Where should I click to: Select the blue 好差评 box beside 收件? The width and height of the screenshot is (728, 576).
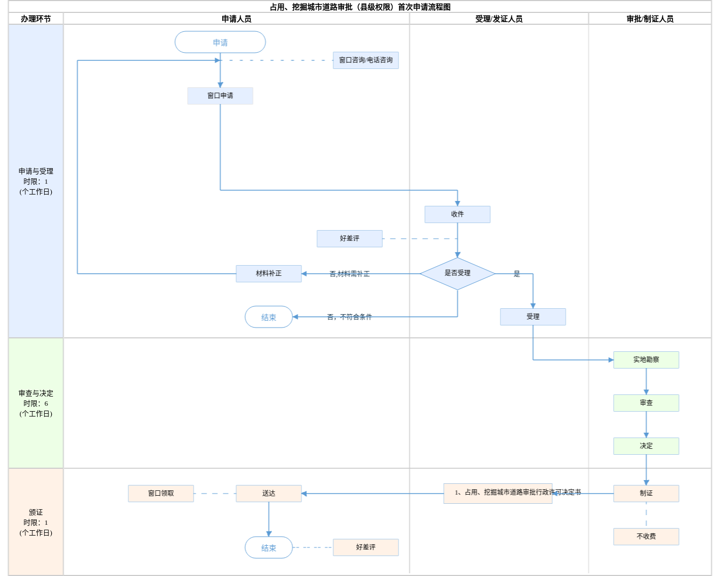(349, 239)
